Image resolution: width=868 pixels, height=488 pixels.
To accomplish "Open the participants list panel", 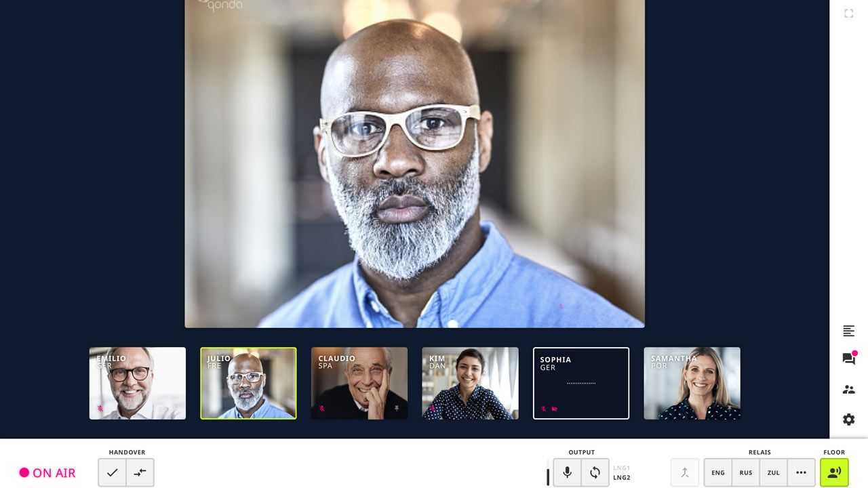I will [x=848, y=390].
